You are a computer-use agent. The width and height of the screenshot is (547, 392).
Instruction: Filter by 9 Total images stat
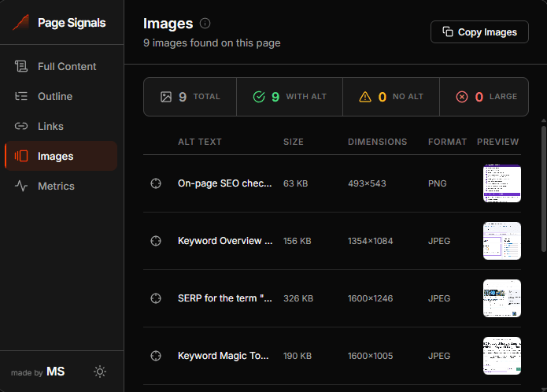coord(190,97)
